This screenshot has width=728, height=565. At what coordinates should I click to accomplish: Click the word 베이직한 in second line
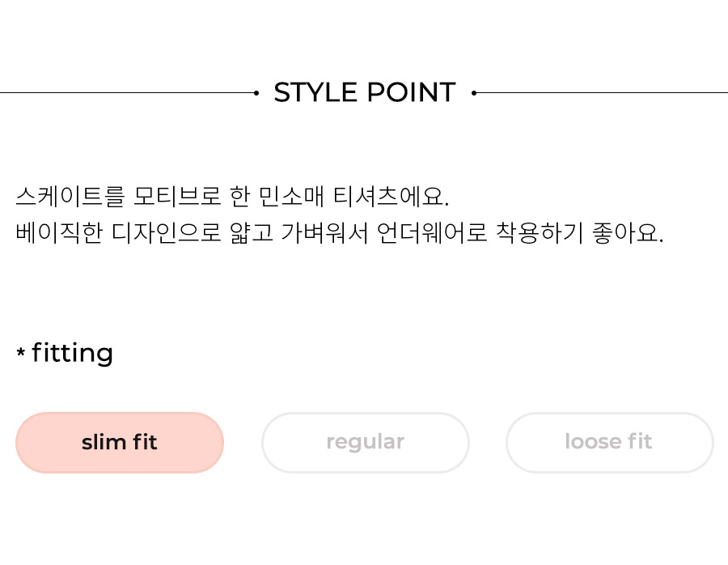coord(59,233)
